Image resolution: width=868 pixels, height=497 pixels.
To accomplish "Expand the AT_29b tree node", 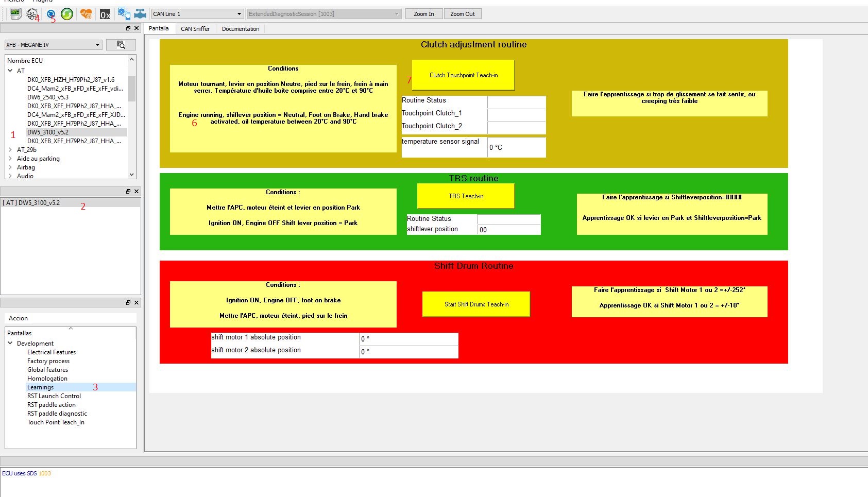I will pyautogui.click(x=10, y=150).
